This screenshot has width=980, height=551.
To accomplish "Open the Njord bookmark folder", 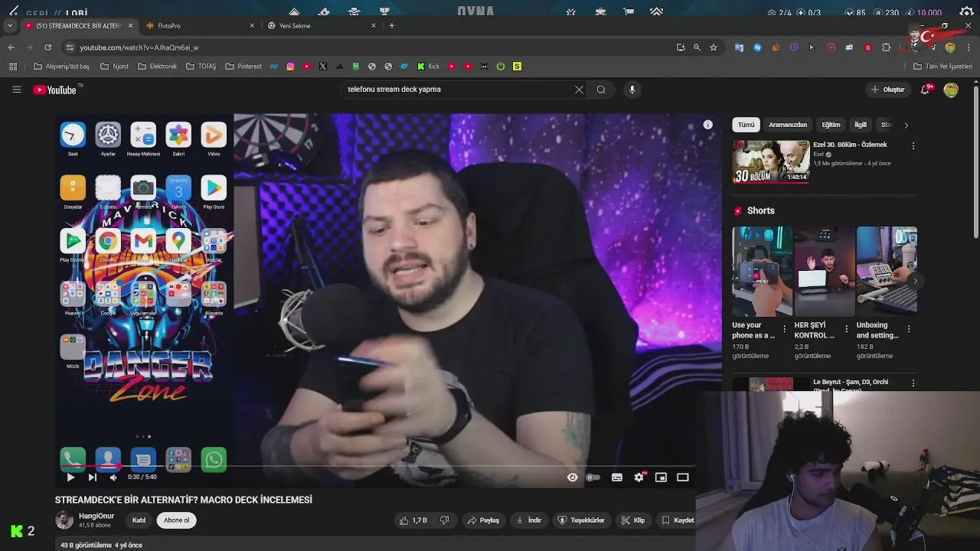I will 114,67.
